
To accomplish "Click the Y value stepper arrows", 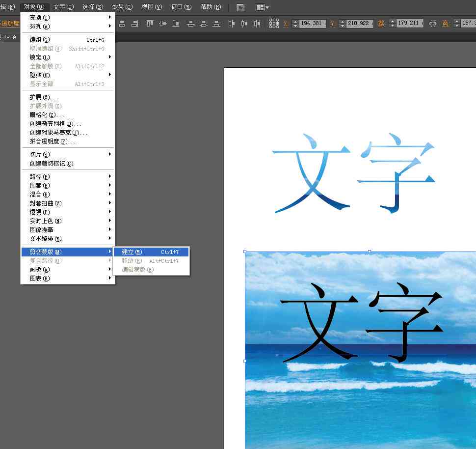I will point(343,24).
